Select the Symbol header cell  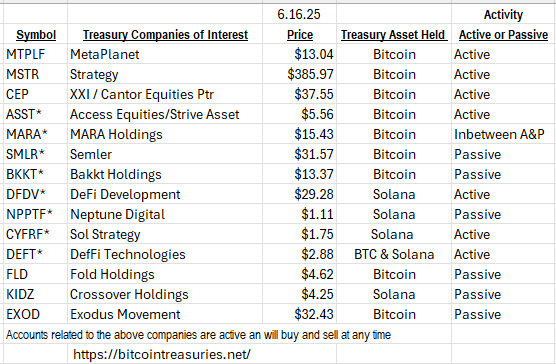(36, 35)
